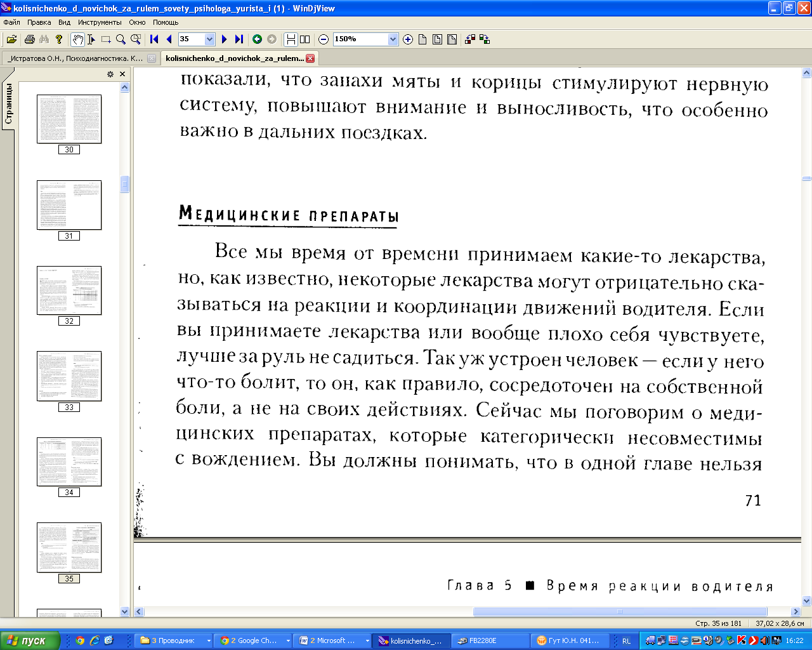Screen dimensions: 812x650
Task: Open the Вид menu
Action: pos(65,22)
